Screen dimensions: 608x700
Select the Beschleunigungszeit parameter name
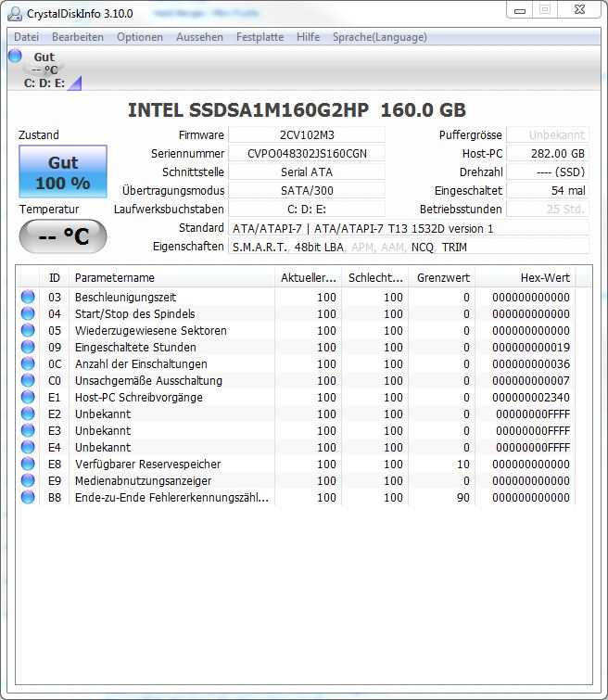coord(125,298)
